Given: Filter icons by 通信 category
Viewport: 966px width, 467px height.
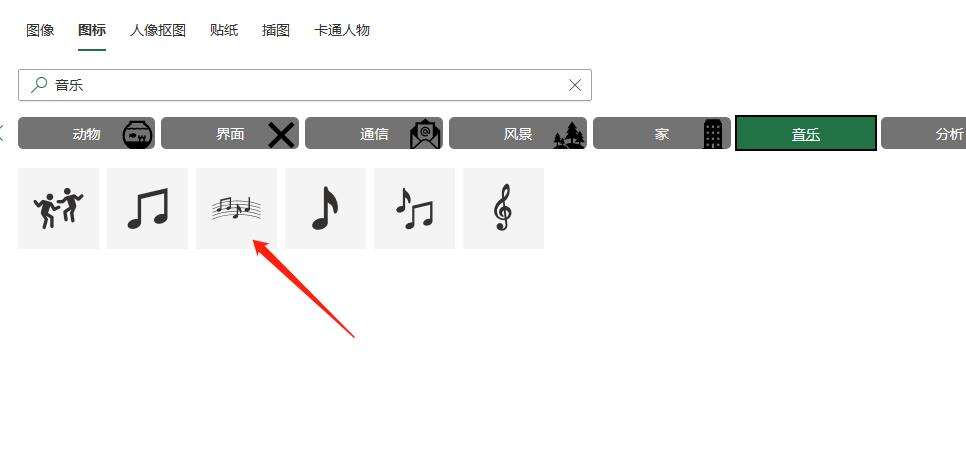Looking at the screenshot, I should 374,133.
